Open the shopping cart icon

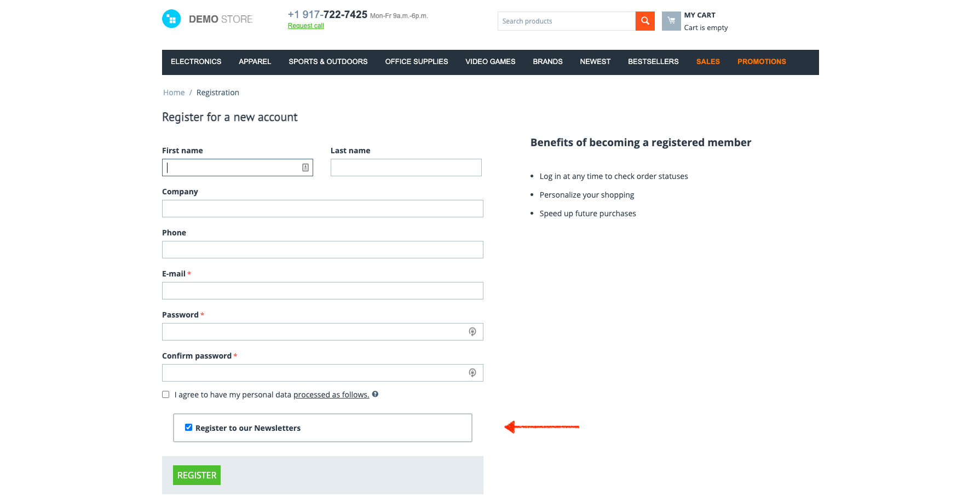point(671,21)
